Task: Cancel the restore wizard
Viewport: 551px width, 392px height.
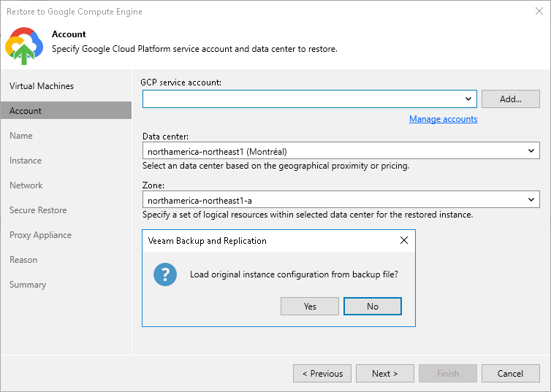Action: pos(510,374)
